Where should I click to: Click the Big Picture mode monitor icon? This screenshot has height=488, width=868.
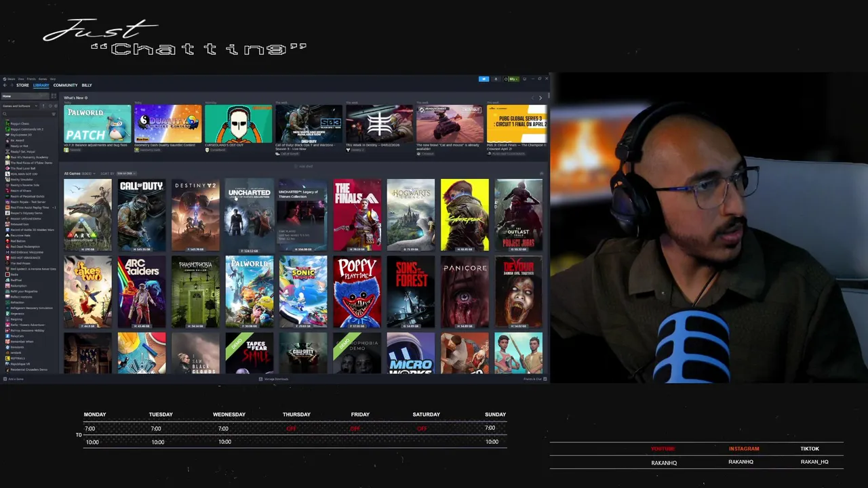pos(524,79)
